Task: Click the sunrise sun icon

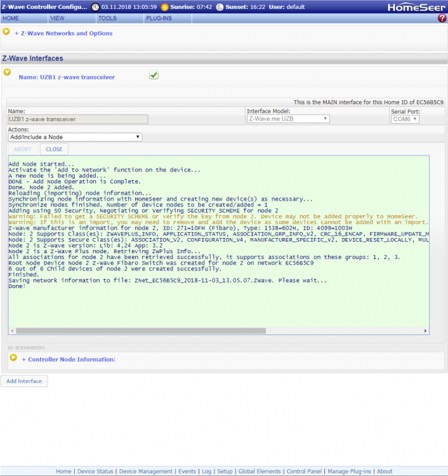Action: pyautogui.click(x=165, y=7)
